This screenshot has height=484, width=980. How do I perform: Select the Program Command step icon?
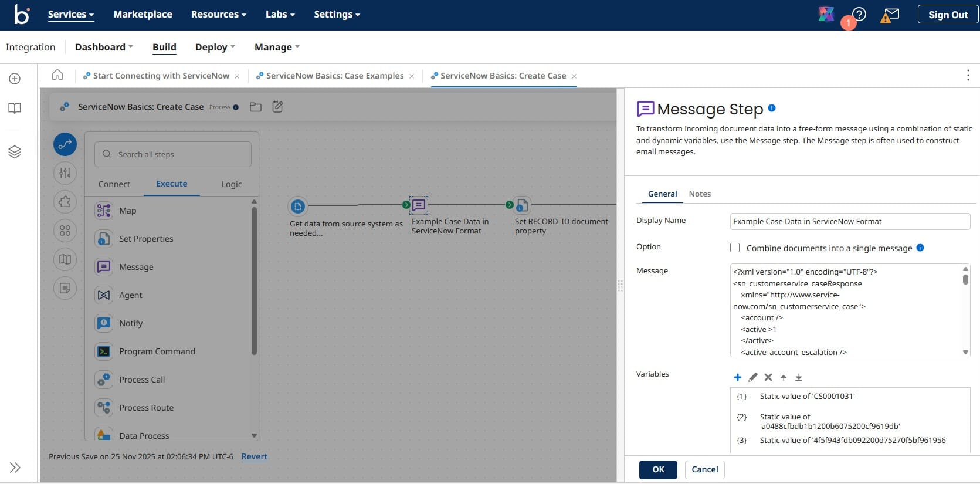click(104, 351)
